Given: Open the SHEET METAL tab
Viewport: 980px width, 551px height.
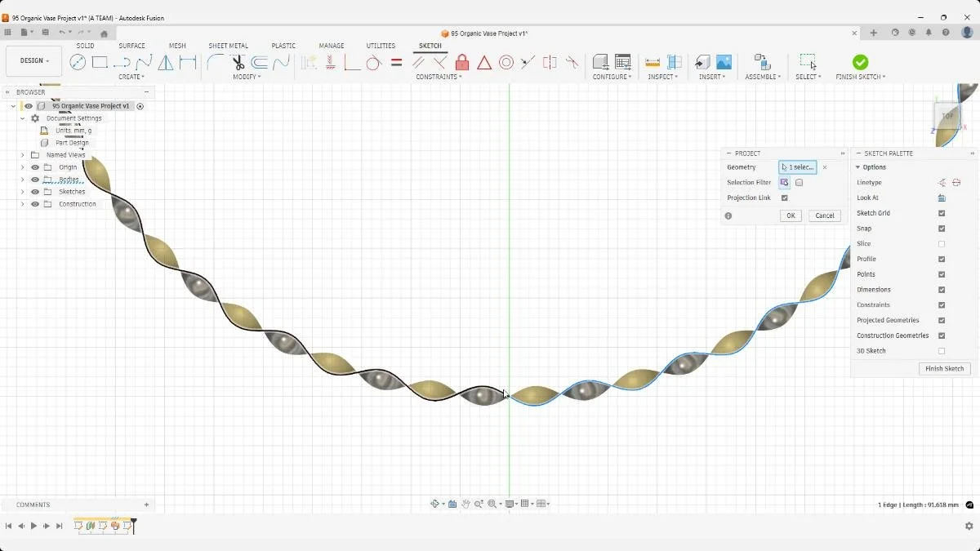Looking at the screenshot, I should pos(228,46).
